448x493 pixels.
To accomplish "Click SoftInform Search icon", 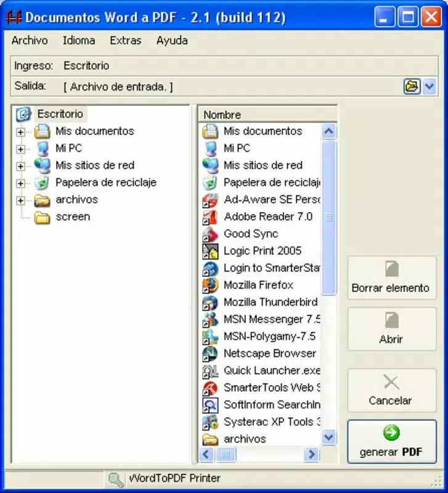I will [210, 405].
